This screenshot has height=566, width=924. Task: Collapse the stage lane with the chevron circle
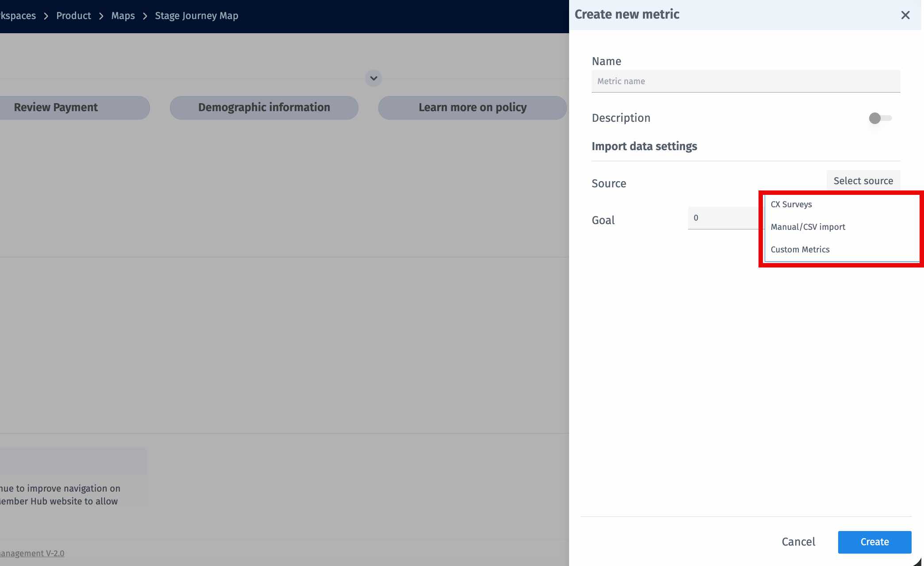(x=373, y=78)
